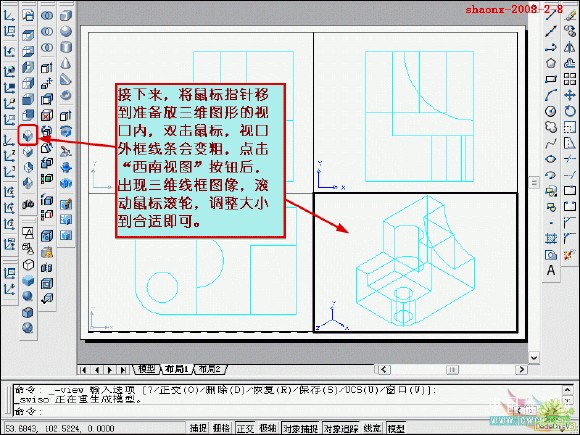Image resolution: width=580 pixels, height=435 pixels.
Task: Click the 3D wireframe model in the isometric viewport
Action: click(416, 261)
